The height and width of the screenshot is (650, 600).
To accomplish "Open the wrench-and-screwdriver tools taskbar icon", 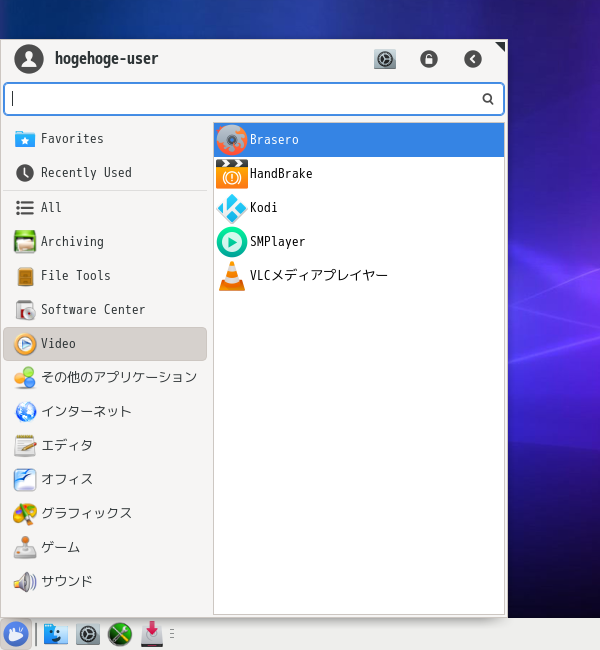I will pos(120,634).
